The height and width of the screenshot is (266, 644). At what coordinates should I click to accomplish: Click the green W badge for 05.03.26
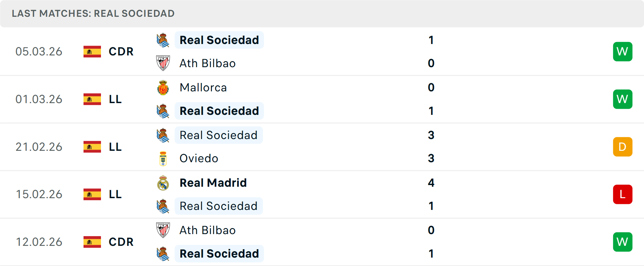coord(622,52)
